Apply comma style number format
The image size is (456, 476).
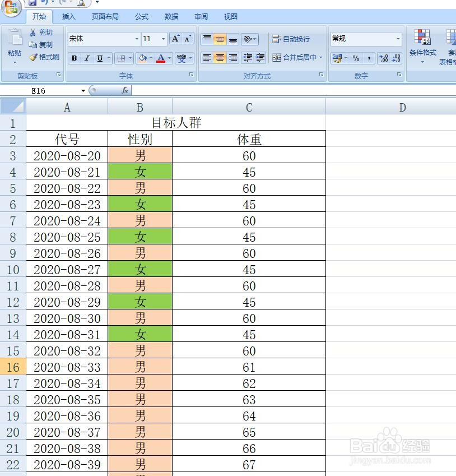coord(369,58)
